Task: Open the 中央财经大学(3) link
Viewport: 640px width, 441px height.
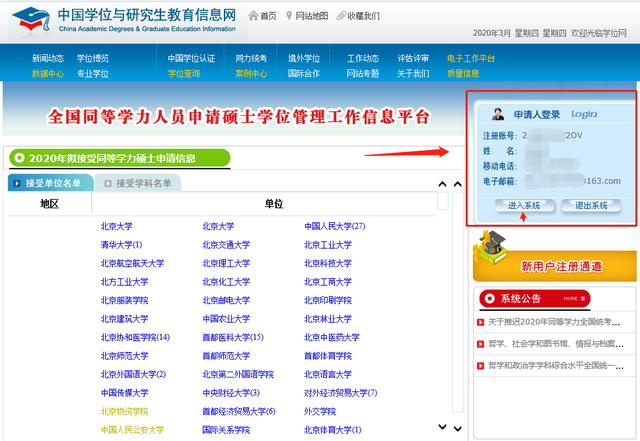Action: (x=231, y=393)
